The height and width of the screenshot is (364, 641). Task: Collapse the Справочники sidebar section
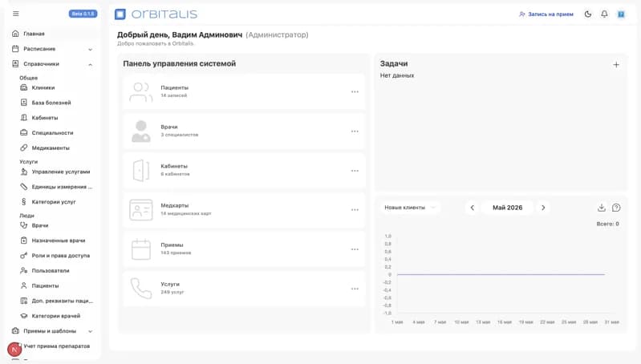click(x=53, y=64)
